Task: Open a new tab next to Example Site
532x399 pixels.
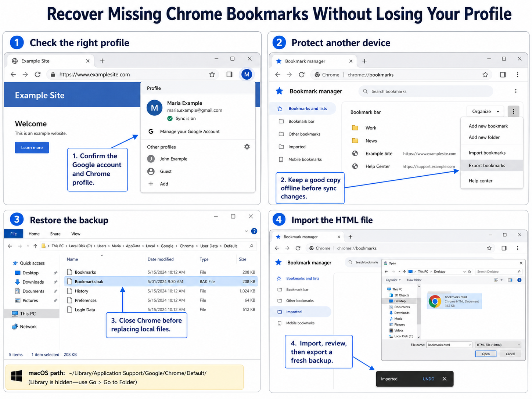Action: [102, 61]
